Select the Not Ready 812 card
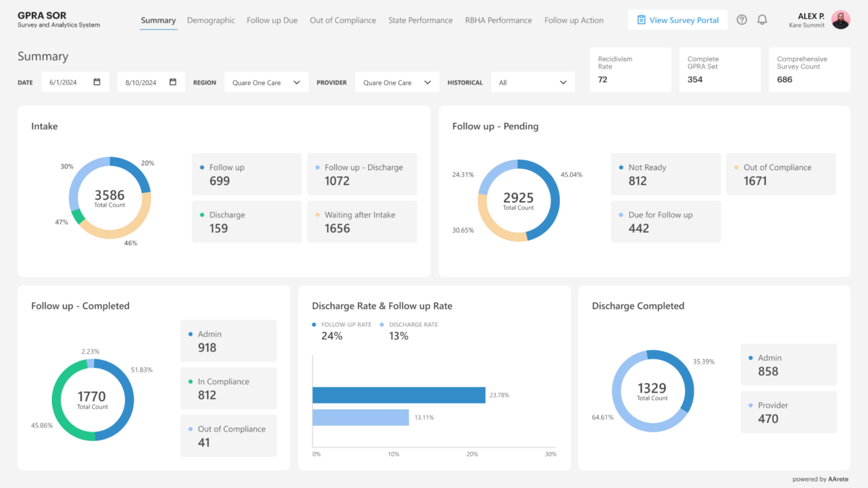868x488 pixels. pyautogui.click(x=665, y=174)
